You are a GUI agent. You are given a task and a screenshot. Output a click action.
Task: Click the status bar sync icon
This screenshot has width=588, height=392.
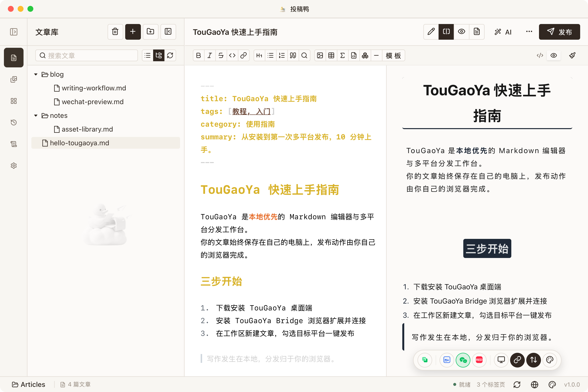[x=517, y=384]
